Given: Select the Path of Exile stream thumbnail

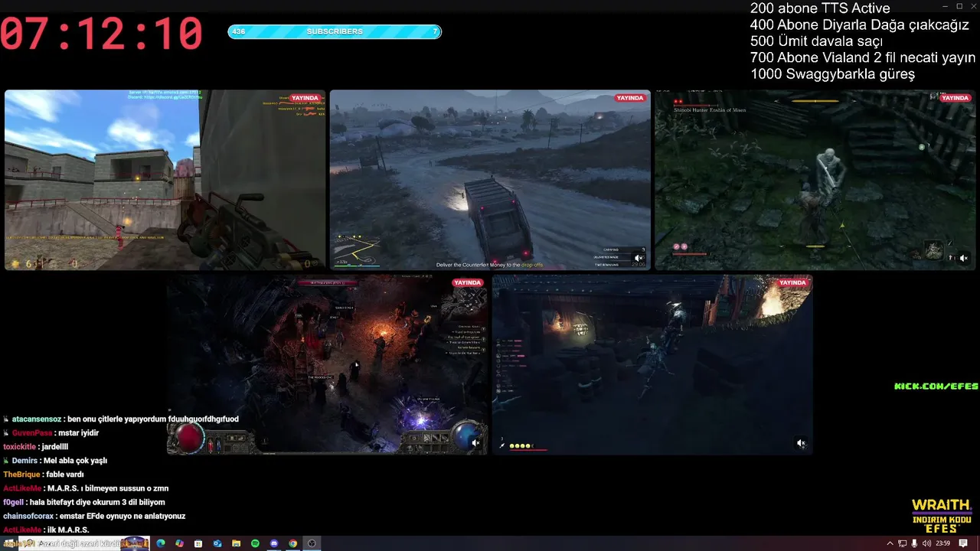Looking at the screenshot, I should (x=328, y=364).
